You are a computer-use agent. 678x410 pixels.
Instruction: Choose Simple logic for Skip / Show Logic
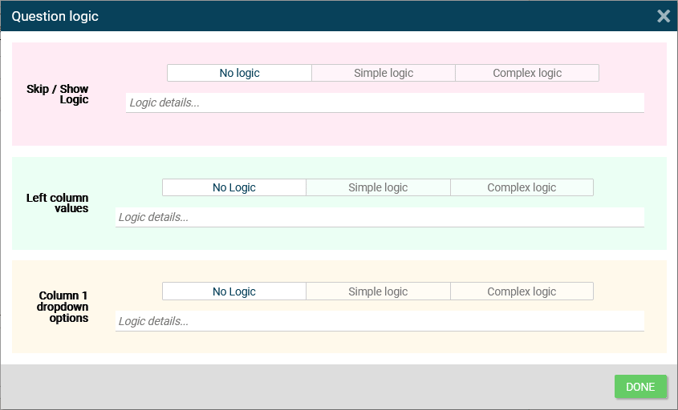(x=383, y=73)
